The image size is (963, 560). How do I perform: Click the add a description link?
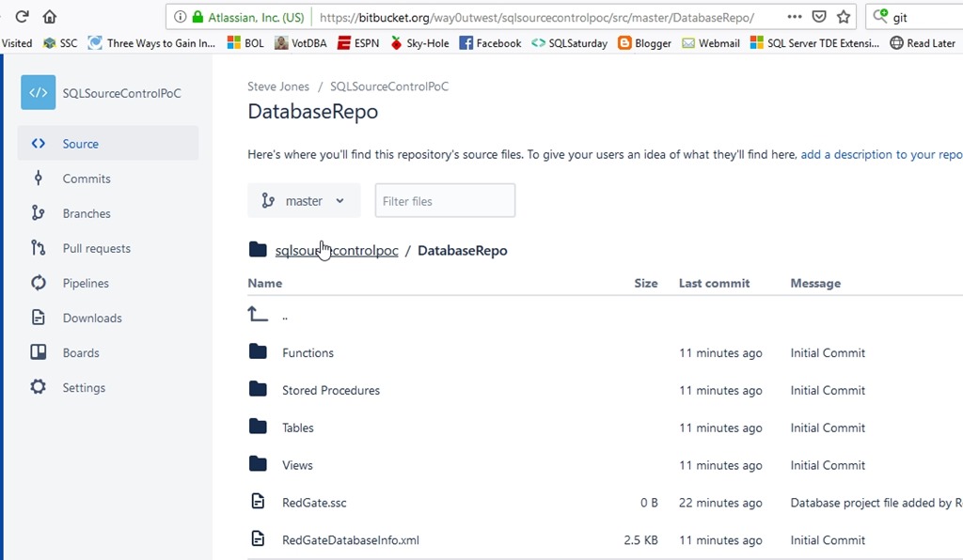(x=880, y=155)
